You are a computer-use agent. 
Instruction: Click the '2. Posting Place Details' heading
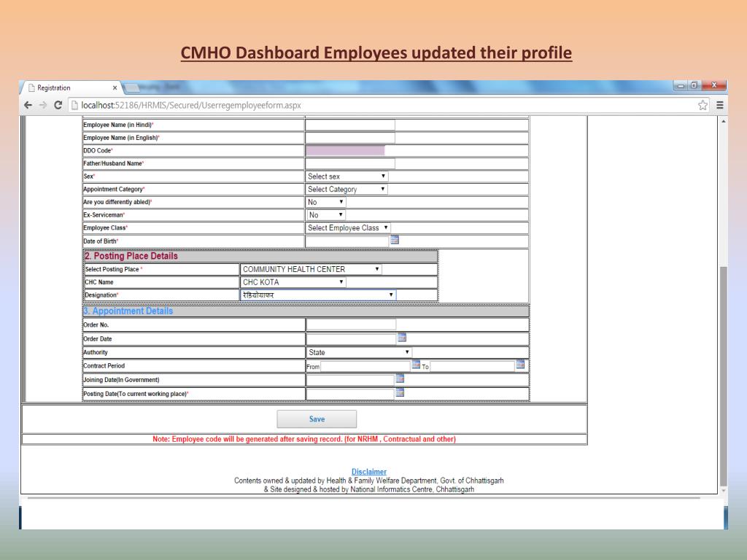(131, 256)
